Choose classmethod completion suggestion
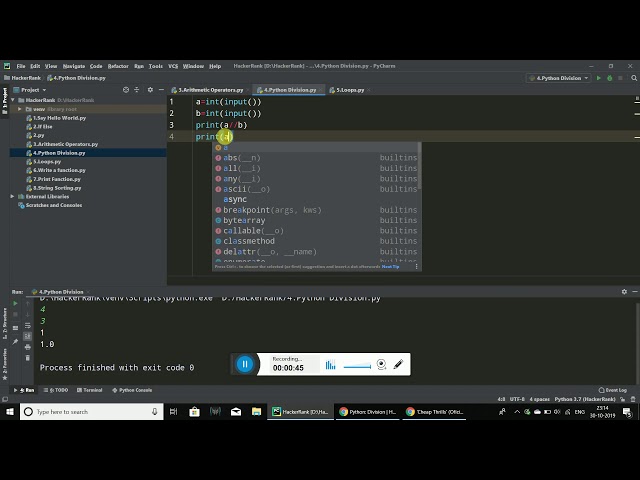 coord(317,241)
